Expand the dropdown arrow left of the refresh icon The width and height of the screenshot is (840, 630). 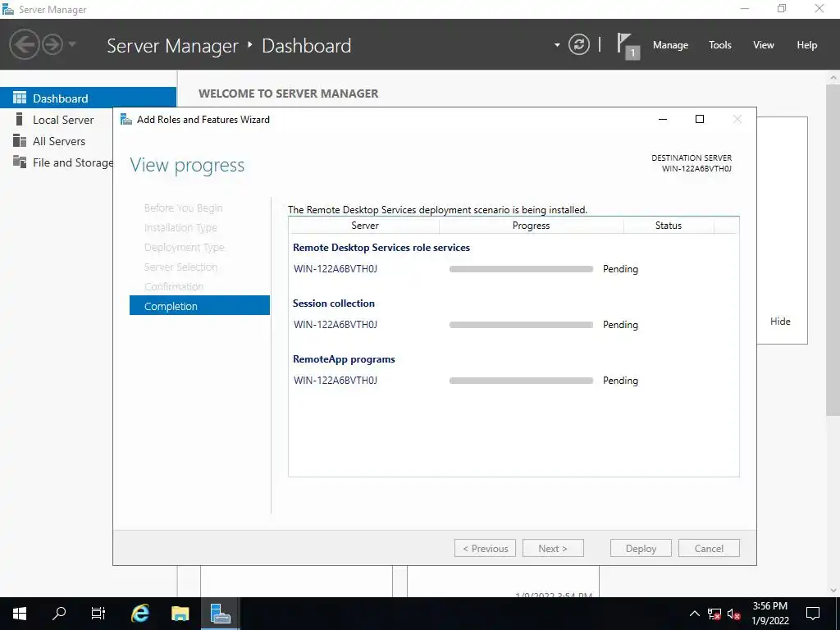(x=557, y=45)
